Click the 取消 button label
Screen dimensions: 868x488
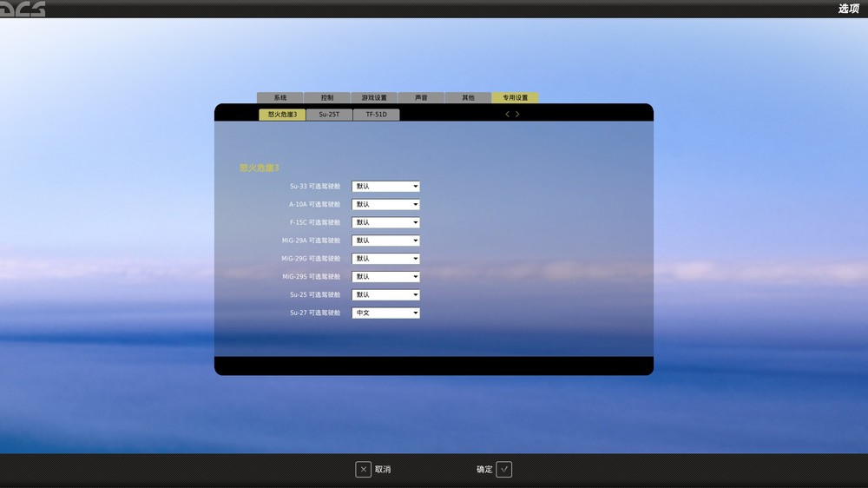(x=383, y=469)
